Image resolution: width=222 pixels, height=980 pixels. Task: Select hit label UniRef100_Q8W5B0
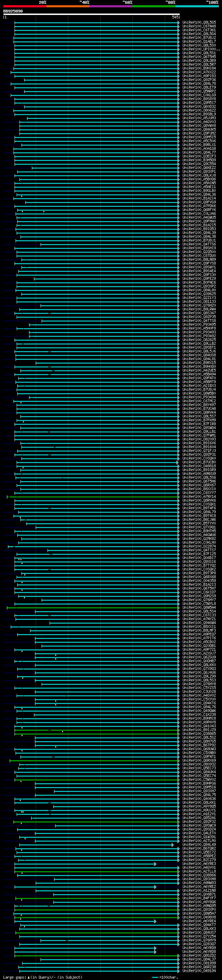[x=199, y=394]
